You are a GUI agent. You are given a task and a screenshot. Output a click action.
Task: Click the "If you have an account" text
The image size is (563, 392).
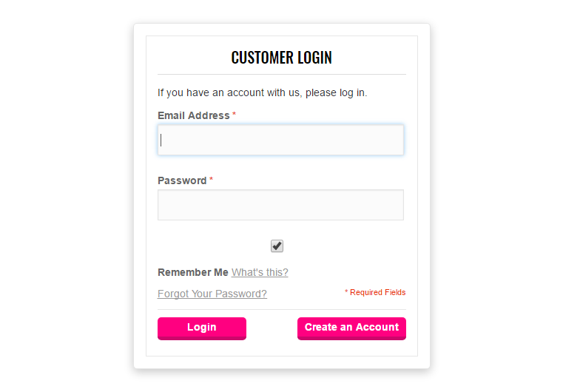pyautogui.click(x=262, y=92)
